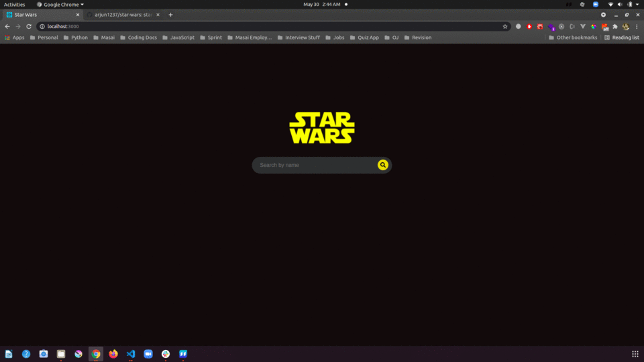Open the Masai Employ... bookmarks folder

[x=250, y=38]
